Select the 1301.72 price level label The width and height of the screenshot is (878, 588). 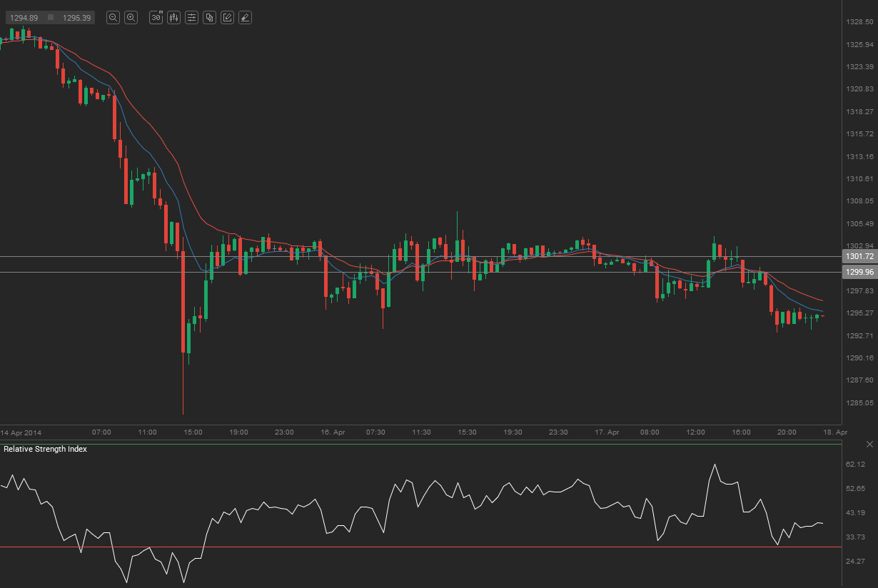tap(859, 256)
